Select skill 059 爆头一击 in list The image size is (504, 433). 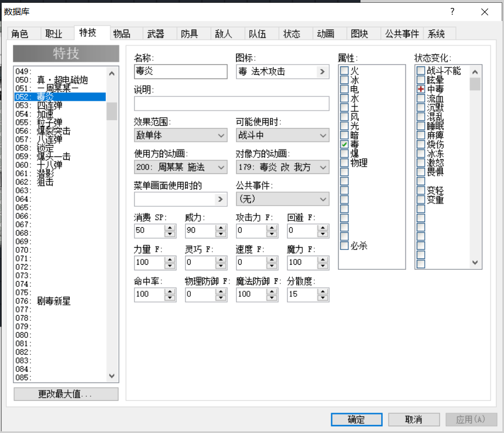point(60,156)
